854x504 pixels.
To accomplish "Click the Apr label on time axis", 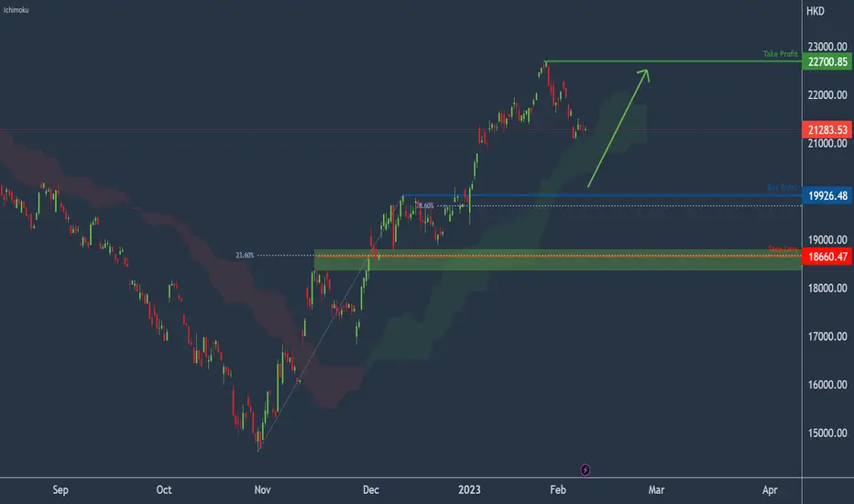I will pos(770,490).
